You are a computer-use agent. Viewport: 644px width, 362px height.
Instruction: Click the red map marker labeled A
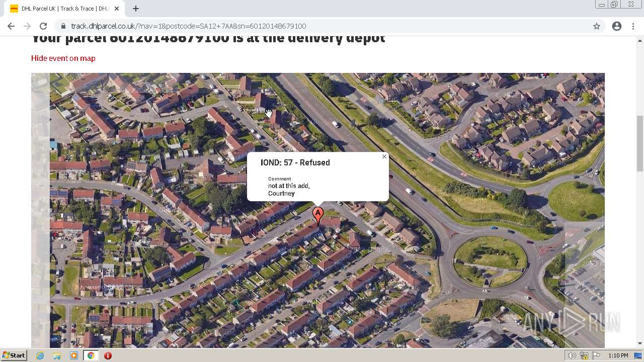(x=318, y=216)
